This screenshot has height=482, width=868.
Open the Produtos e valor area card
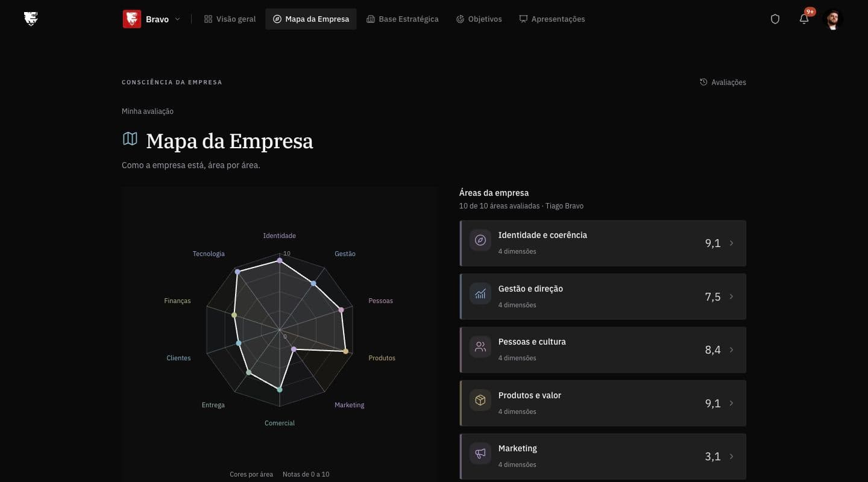pos(603,403)
